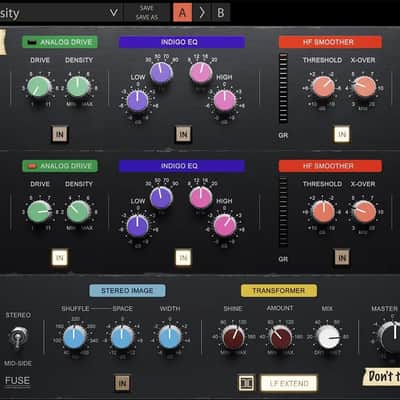Toggle the bottom Indigo EQ IN button
400x400 pixels.
(183, 258)
